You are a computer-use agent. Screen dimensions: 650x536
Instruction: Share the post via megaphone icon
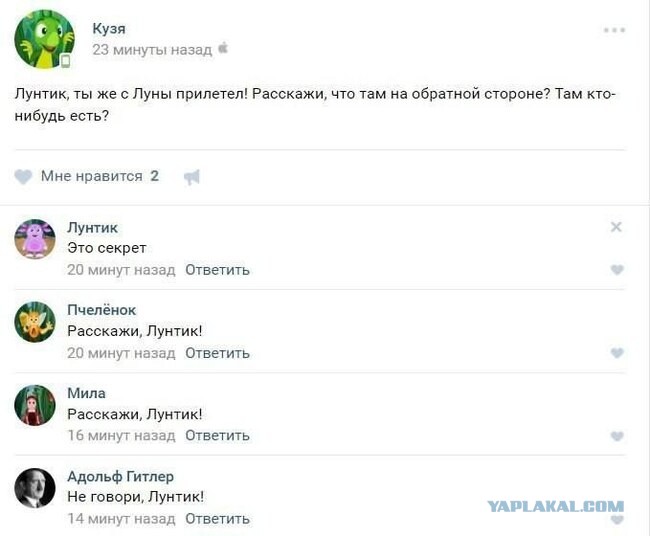(x=192, y=177)
